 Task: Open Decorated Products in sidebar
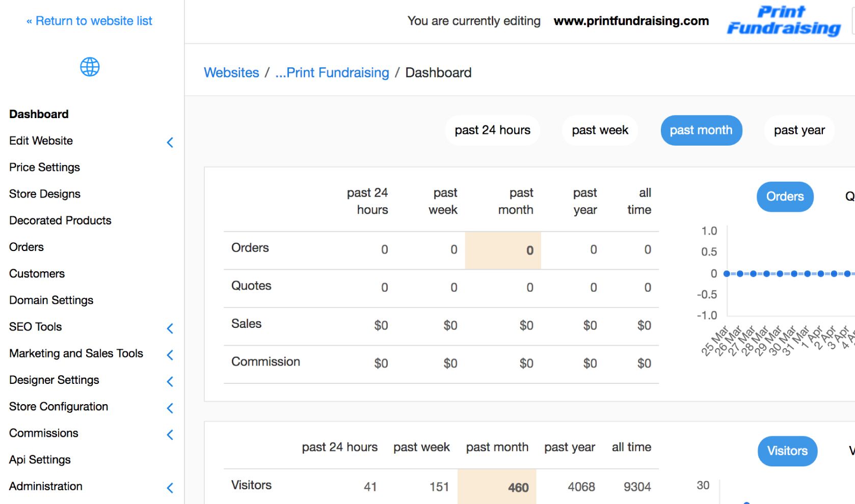click(60, 220)
